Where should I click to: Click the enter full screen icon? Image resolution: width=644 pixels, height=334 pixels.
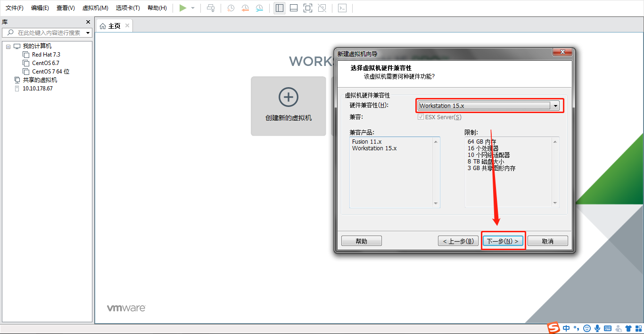(x=308, y=8)
